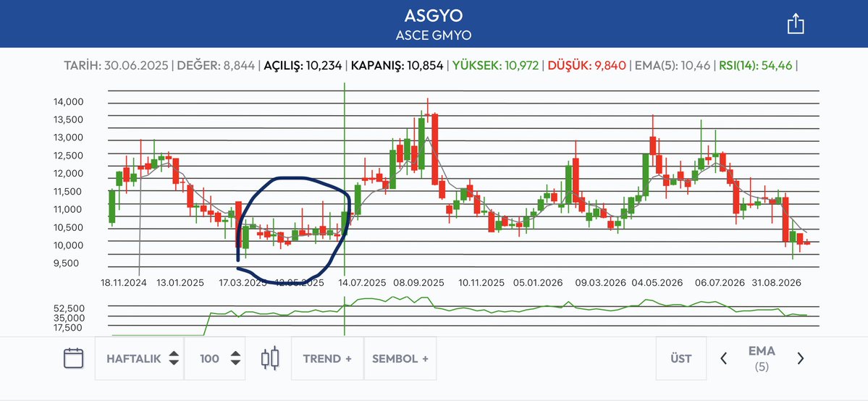Switch chart type with candlestick icon
Viewport: 868px width, 401px height.
click(269, 358)
